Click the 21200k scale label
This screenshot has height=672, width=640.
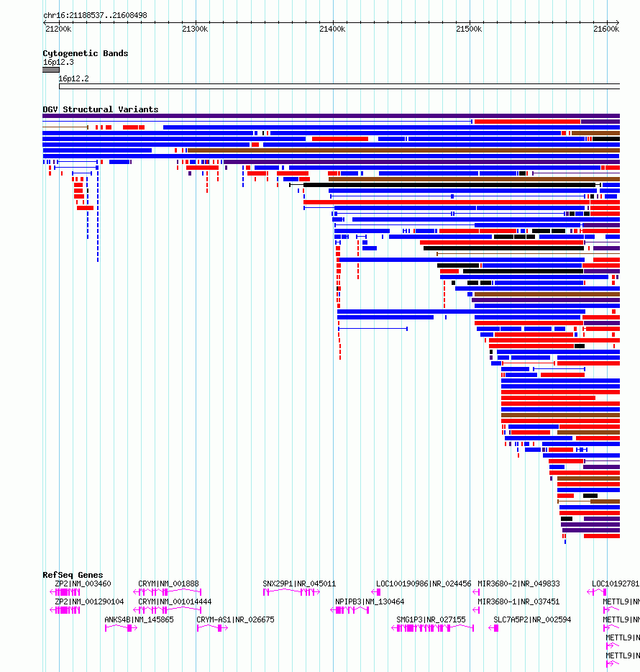pos(59,29)
